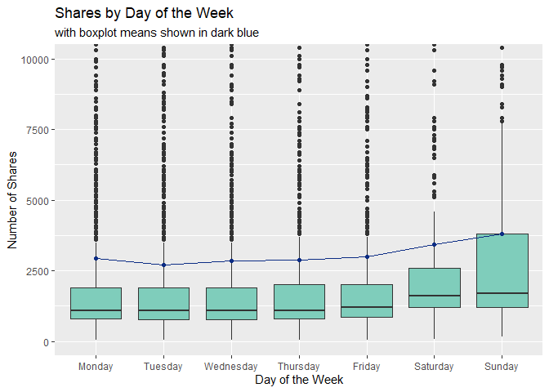Select the dark blue mean point for Friday
Viewport: 549px width, 392px height.
pyautogui.click(x=367, y=256)
